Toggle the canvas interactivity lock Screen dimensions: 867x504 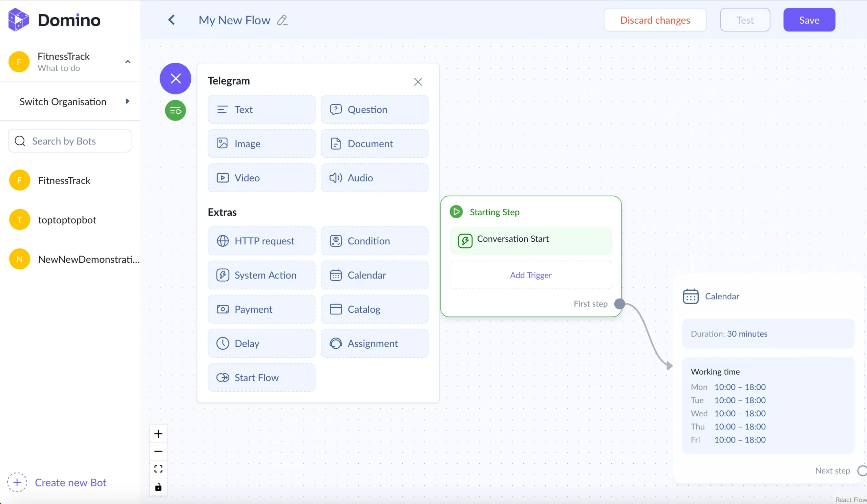coord(158,487)
